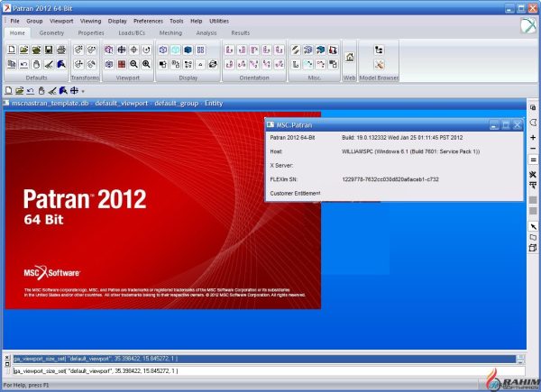This screenshot has height=392, width=541.
Task: Select the wireframe cube display icon
Action: pyautogui.click(x=163, y=50)
